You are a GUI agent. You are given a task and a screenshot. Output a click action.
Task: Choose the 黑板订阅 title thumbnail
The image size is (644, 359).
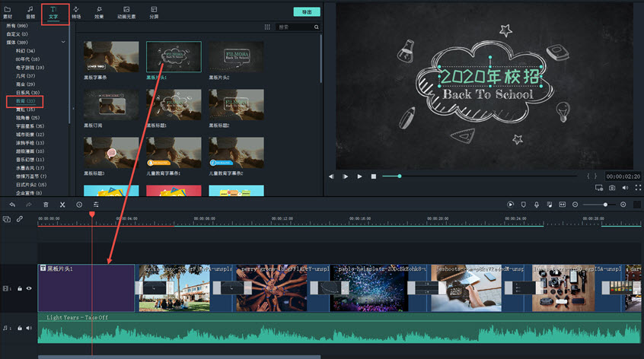coord(111,105)
